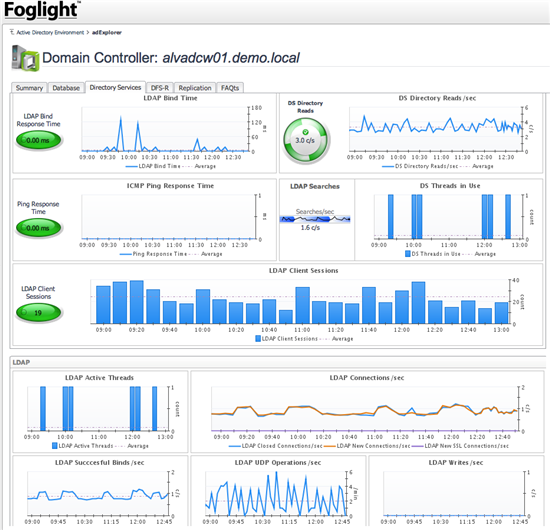Click the LDAP Client Sessions legend swatch
Screen dimensions: 550x530
[x=258, y=338]
